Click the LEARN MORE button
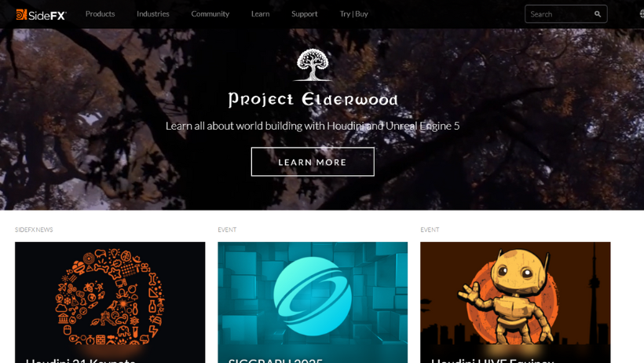This screenshot has height=363, width=644. coord(313,162)
